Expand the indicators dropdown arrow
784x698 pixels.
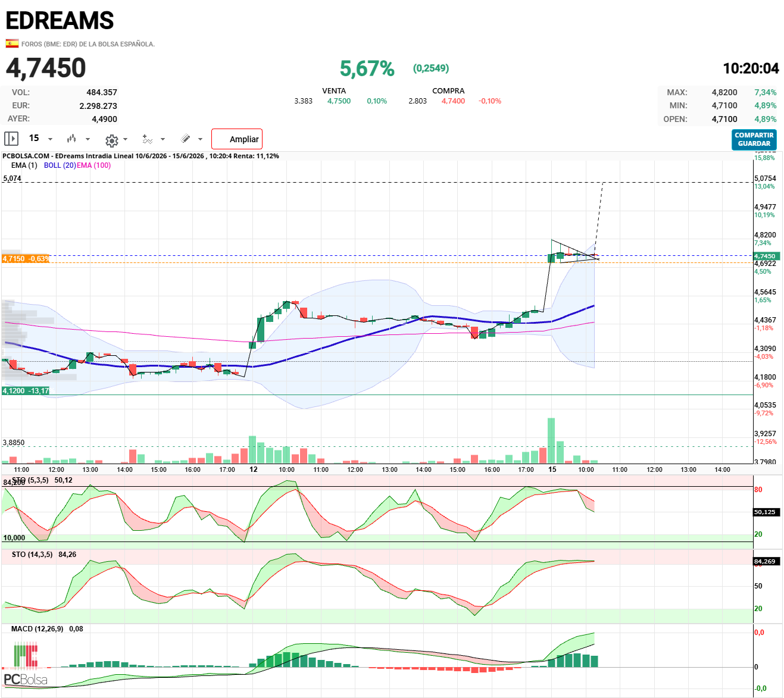tap(163, 139)
